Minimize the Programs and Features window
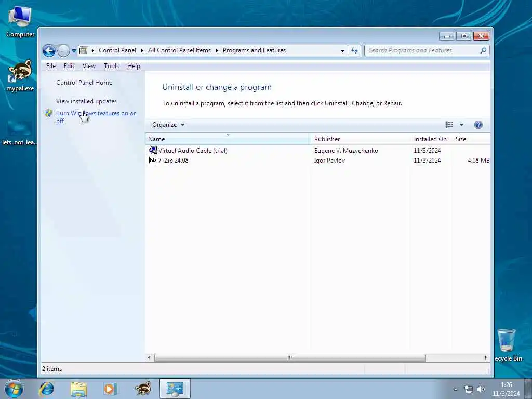Viewport: 532px width, 399px height. (x=447, y=36)
